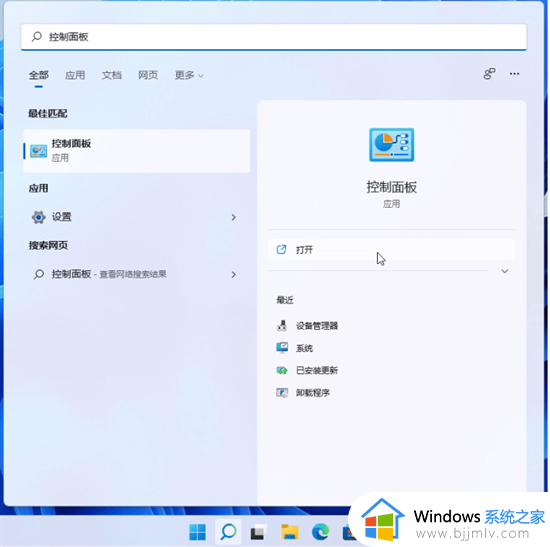Screen dimensions: 550x547
Task: Click the magnifier icon in search box
Action: [x=37, y=36]
